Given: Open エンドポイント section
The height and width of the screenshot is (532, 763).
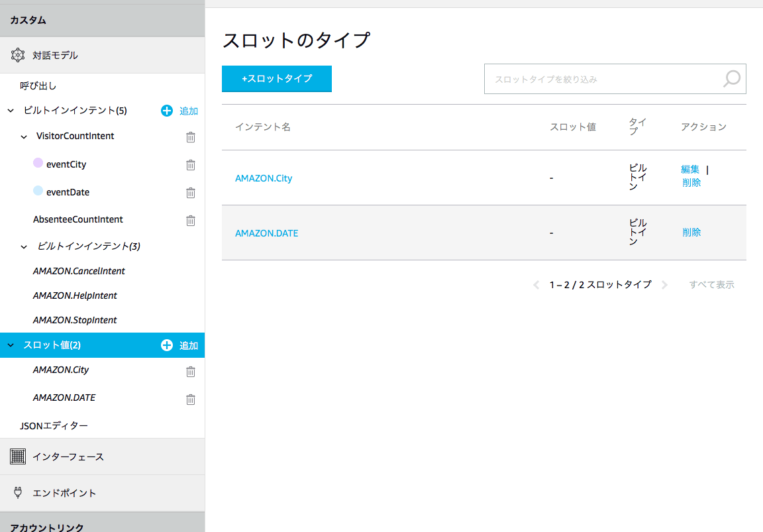Looking at the screenshot, I should [102, 492].
